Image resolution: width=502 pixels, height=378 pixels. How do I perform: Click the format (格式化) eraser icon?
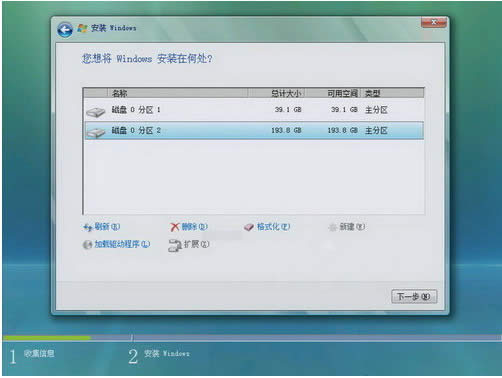pyautogui.click(x=249, y=227)
